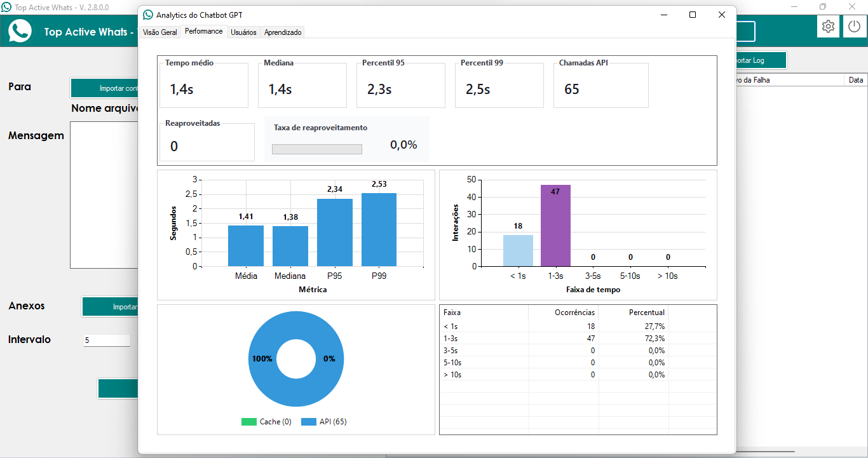Click the Cache (0) green legend swatch
Screen dimensions: 868x458
point(249,422)
